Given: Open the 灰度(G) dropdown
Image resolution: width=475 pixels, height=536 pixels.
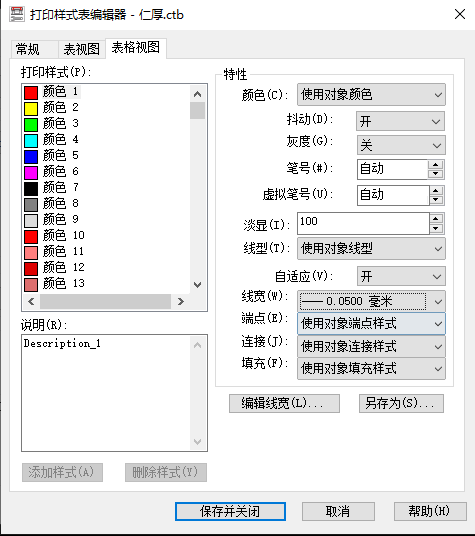Looking at the screenshot, I should 401,145.
